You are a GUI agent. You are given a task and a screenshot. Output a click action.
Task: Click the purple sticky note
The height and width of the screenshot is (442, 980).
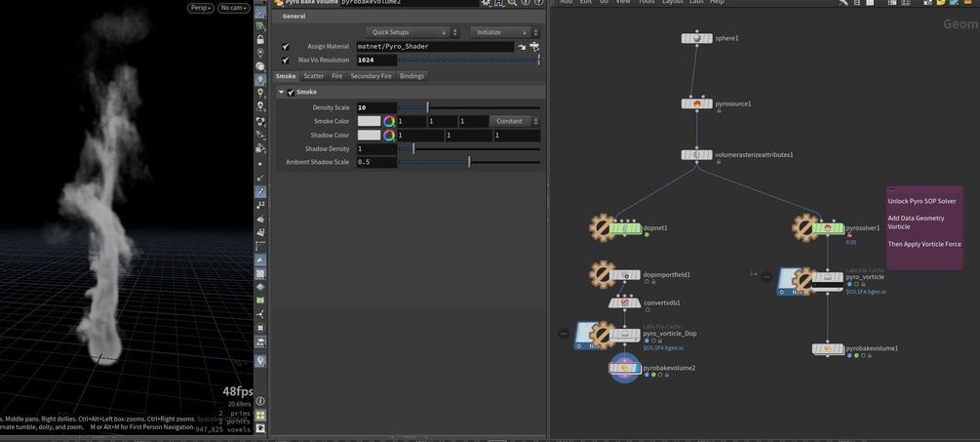tap(924, 227)
